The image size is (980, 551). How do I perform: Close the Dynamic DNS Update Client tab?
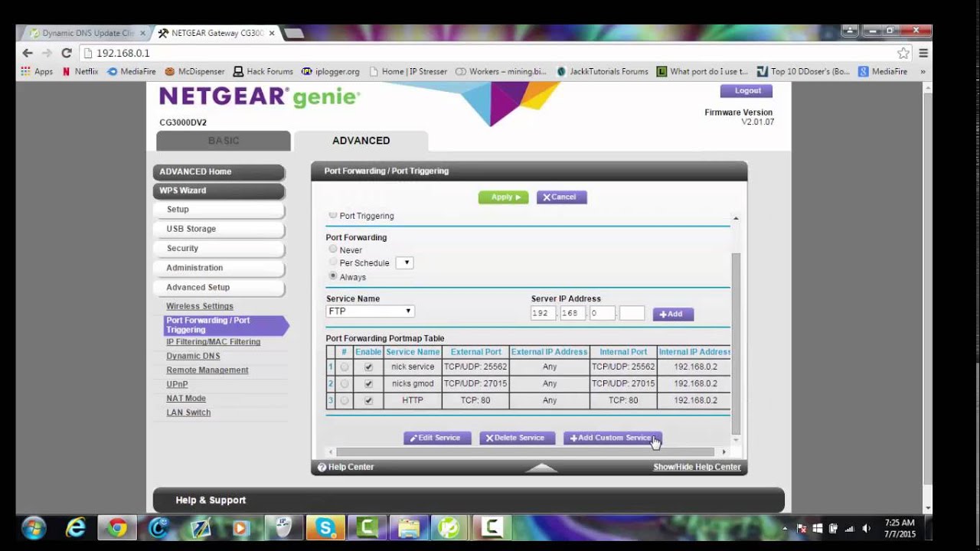(142, 33)
